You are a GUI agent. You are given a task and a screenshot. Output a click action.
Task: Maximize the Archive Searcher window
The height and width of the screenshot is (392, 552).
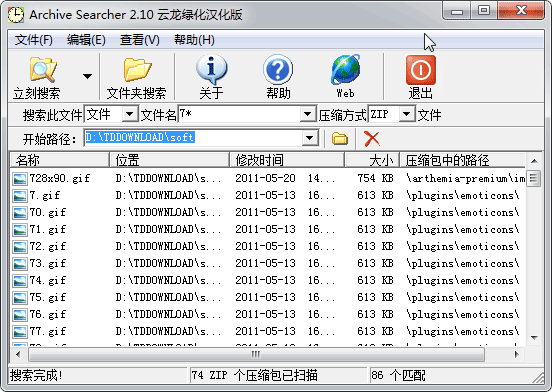(484, 11)
